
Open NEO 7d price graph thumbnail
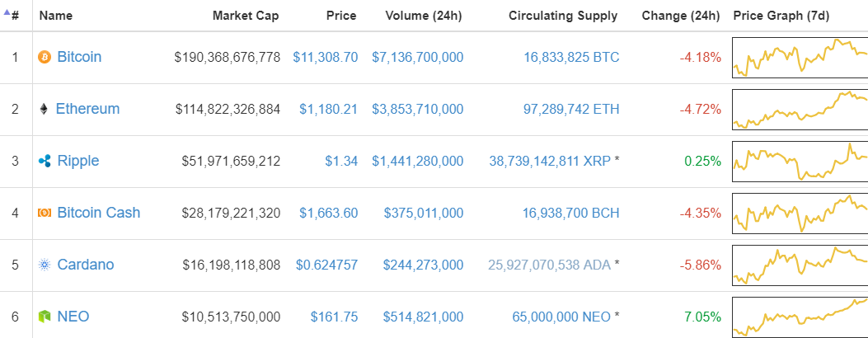(800, 317)
